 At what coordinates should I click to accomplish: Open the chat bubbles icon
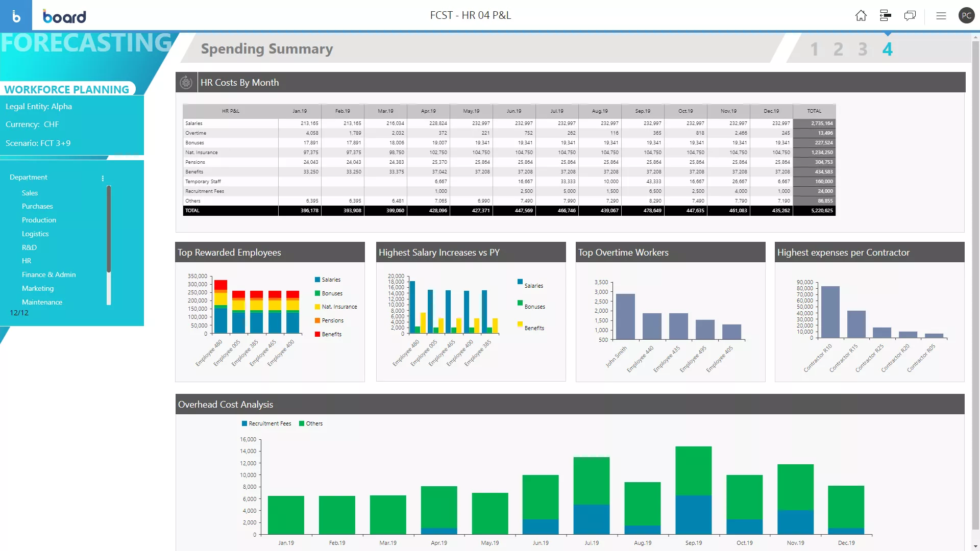tap(910, 15)
